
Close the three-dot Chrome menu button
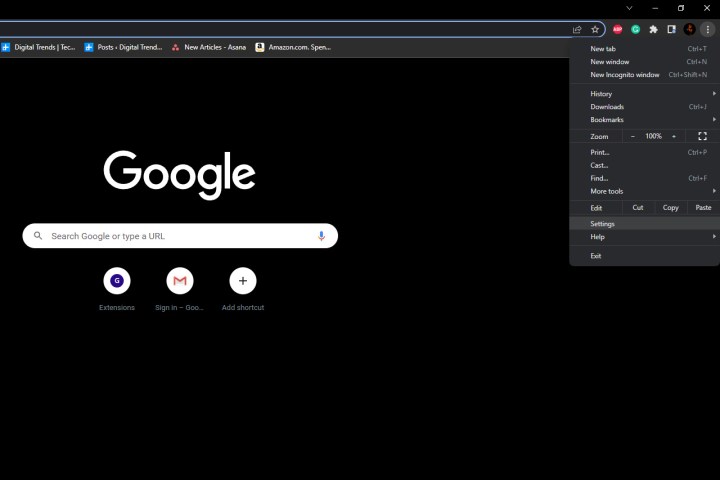click(708, 29)
